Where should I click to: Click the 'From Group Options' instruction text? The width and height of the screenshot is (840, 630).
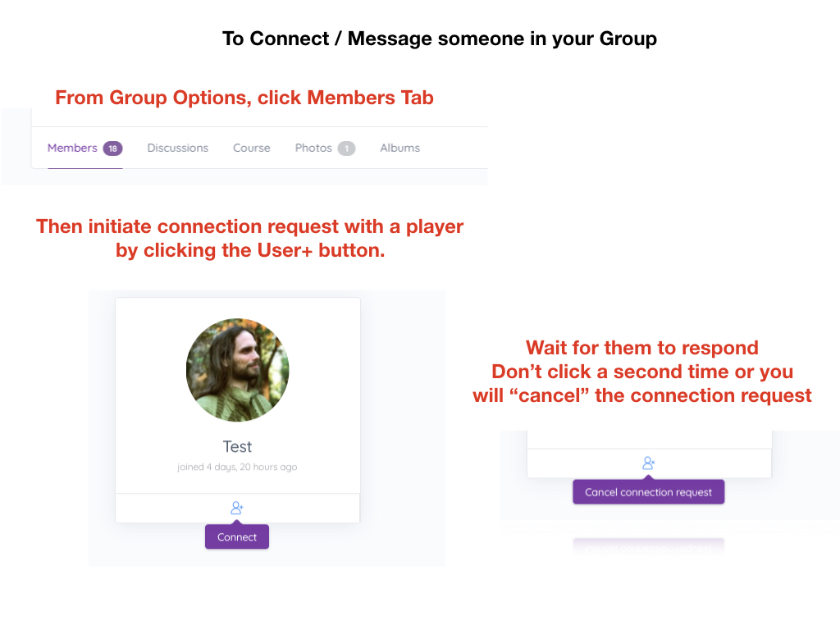pos(244,98)
